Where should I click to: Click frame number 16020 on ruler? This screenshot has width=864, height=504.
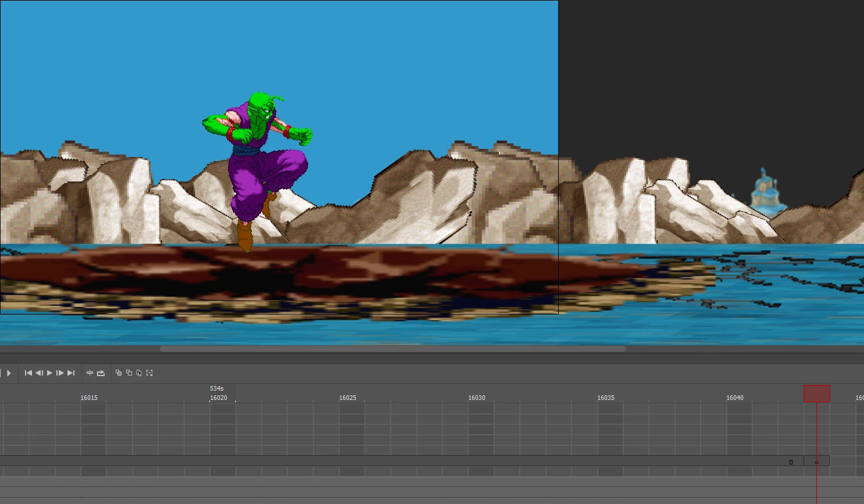[219, 398]
